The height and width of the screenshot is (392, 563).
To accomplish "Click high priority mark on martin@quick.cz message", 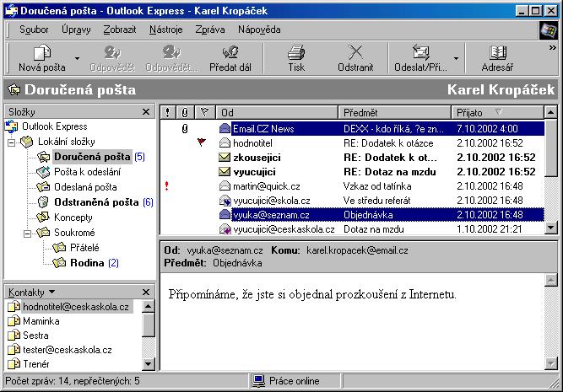I will tap(166, 185).
